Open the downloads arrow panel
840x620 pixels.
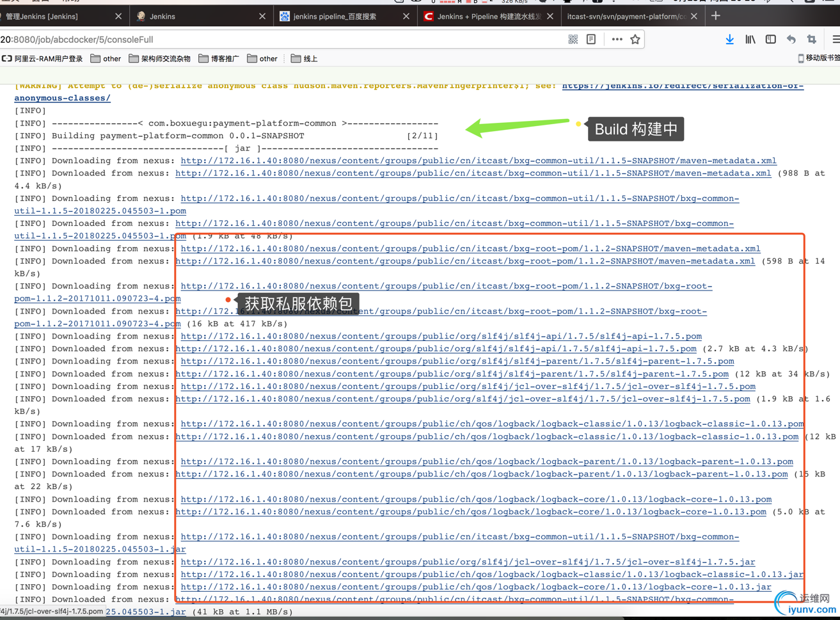coord(730,39)
